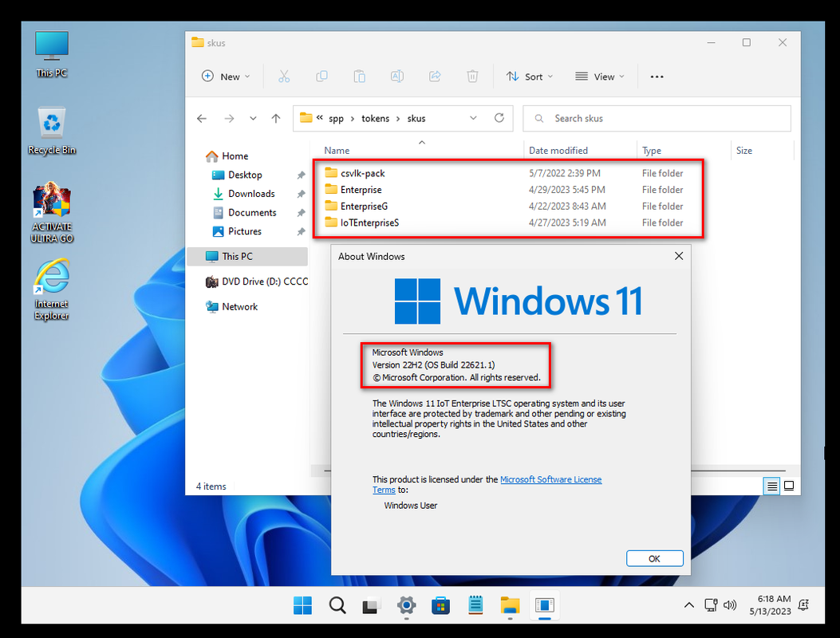This screenshot has width=840, height=638.
Task: Click the Cut scissors icon in toolbar
Action: pos(284,77)
